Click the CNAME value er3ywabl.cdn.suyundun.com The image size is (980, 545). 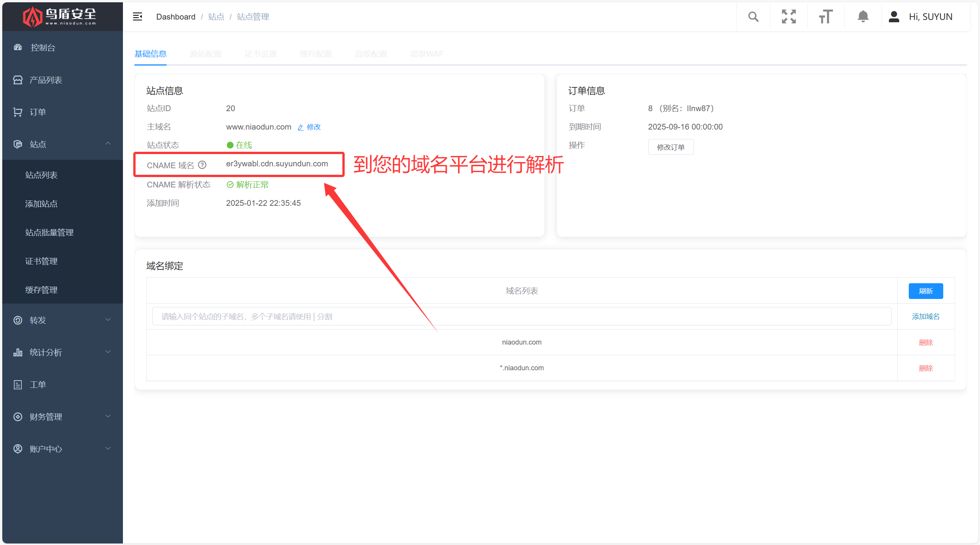tap(277, 164)
